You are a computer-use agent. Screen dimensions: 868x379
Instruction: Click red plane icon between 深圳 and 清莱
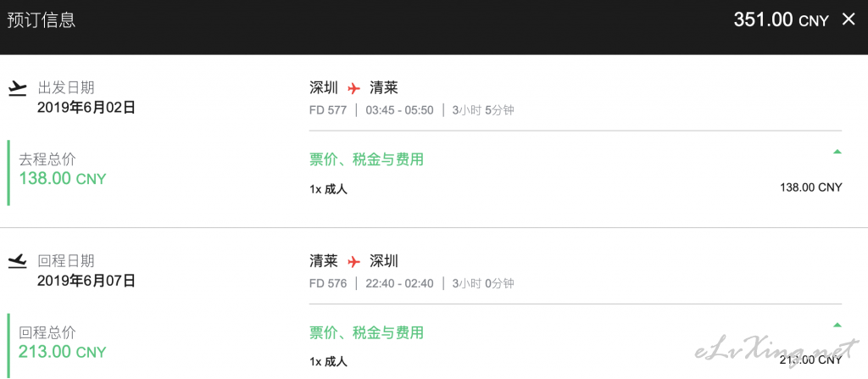click(353, 88)
